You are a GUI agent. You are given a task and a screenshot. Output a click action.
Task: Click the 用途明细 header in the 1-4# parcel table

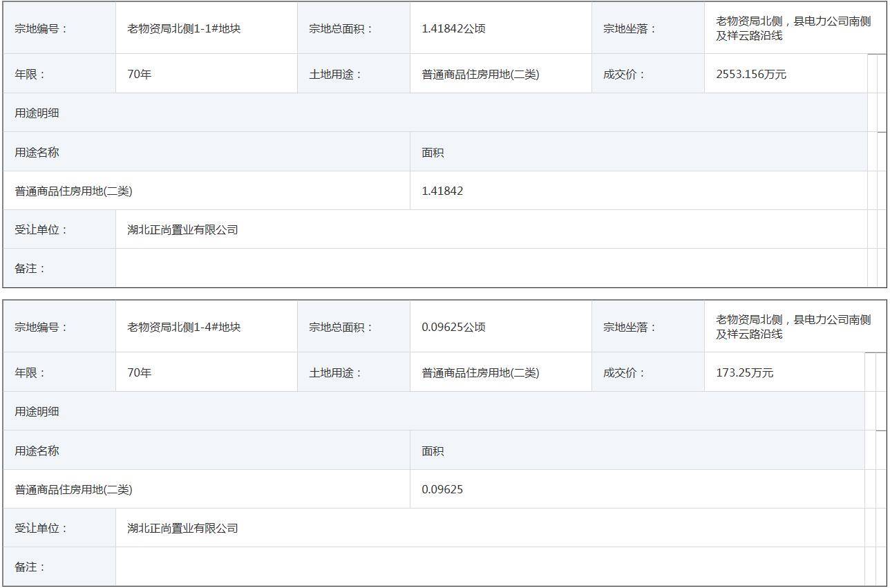[37, 412]
